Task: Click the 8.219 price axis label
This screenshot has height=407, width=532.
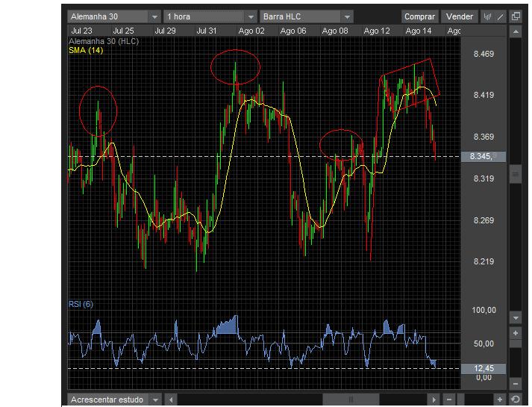Action: pyautogui.click(x=484, y=261)
